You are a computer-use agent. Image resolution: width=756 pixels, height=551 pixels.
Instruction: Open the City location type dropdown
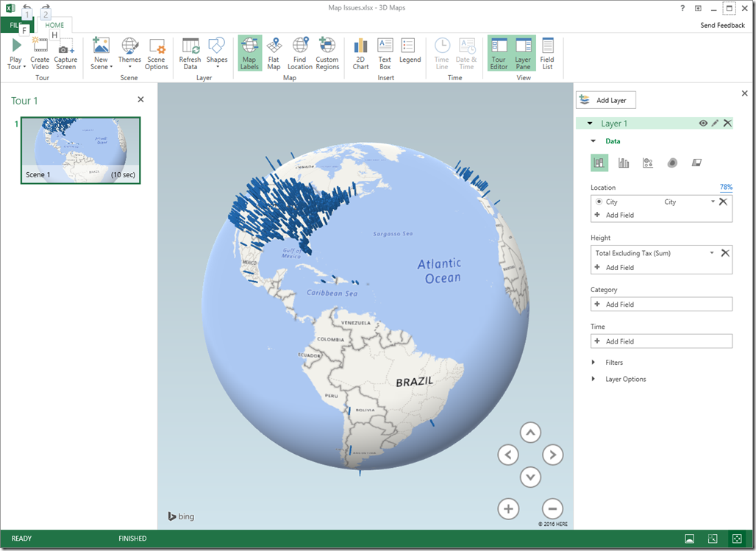[x=713, y=202]
